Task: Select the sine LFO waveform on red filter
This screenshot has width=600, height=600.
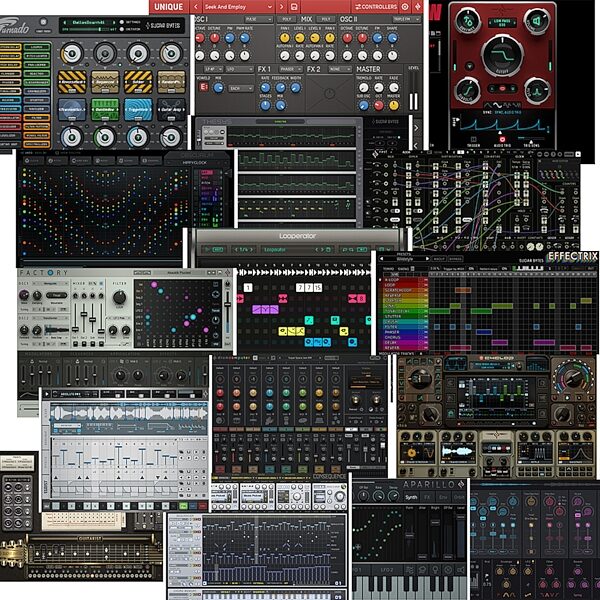Action: [x=496, y=105]
